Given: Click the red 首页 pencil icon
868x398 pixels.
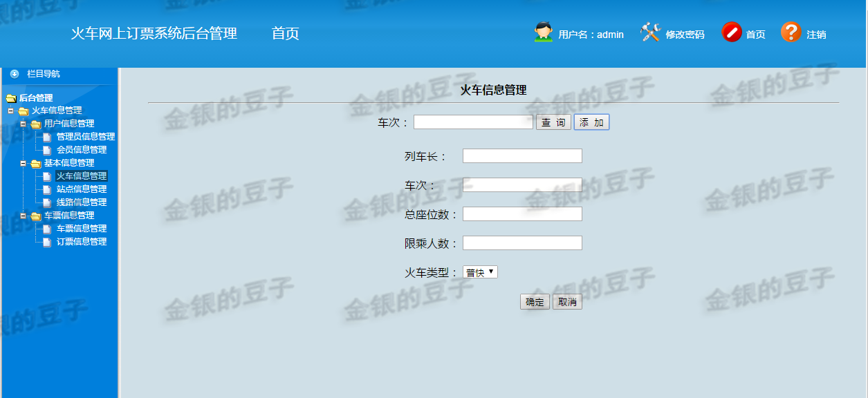Looking at the screenshot, I should point(732,32).
